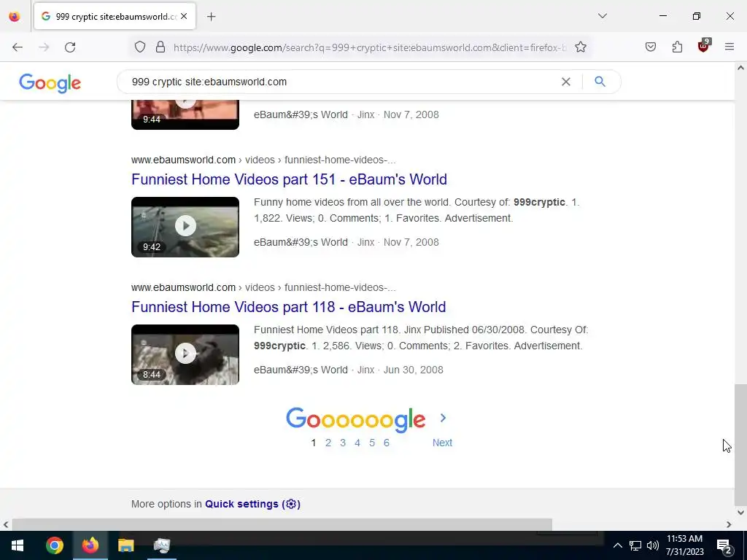Go to results page 4

coord(357,443)
